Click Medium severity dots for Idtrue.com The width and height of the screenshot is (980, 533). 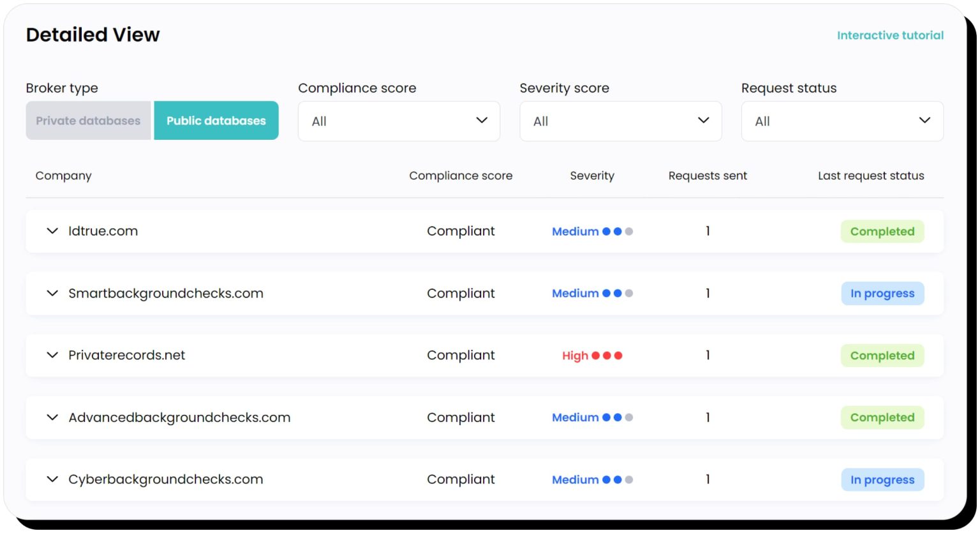click(x=617, y=232)
